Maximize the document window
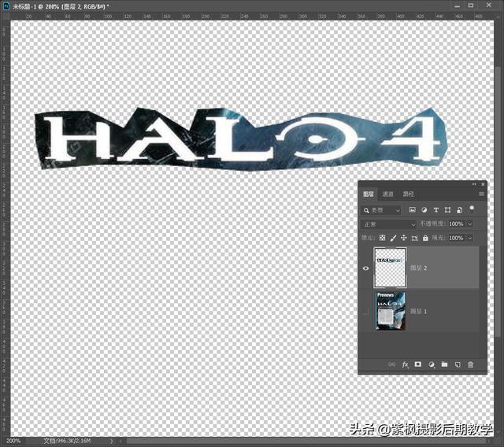This screenshot has width=504, height=447. 471,6
